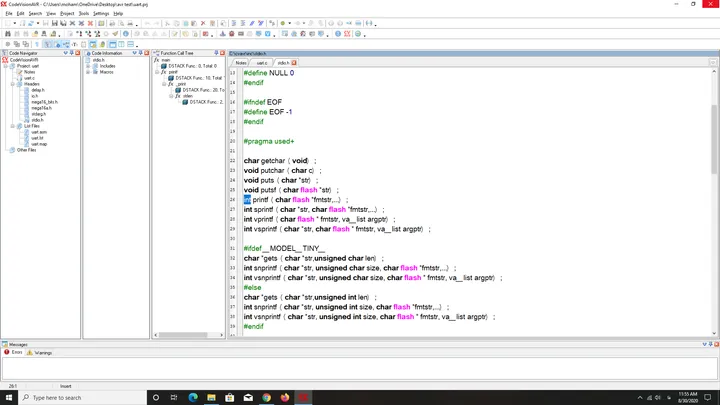Toggle the pin on Code Information panel
Image resolution: width=720 pixels, height=405 pixels.
[141, 53]
